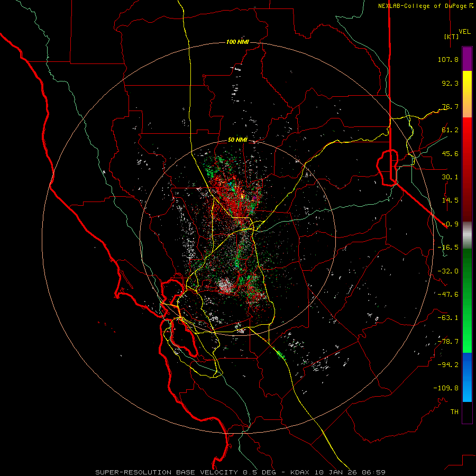Select the 92.3 scale value
Viewport: 476px width, 476px height.
click(450, 83)
